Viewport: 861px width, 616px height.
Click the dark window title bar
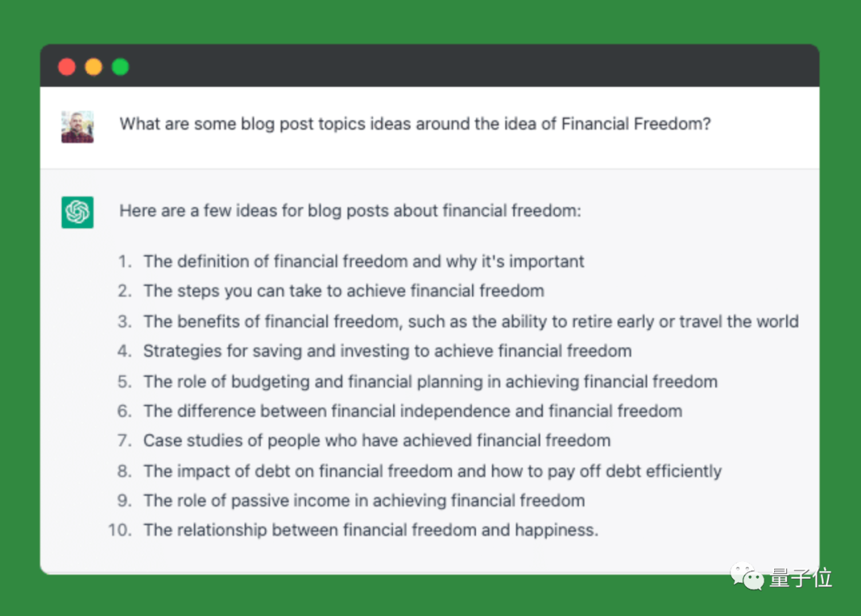430,66
